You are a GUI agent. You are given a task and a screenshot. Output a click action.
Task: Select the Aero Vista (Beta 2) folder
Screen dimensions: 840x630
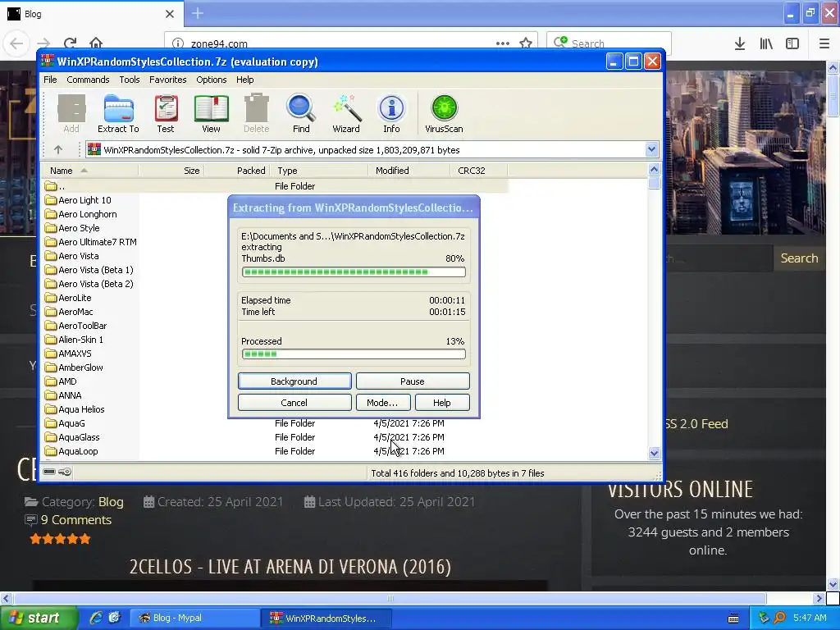pos(89,283)
